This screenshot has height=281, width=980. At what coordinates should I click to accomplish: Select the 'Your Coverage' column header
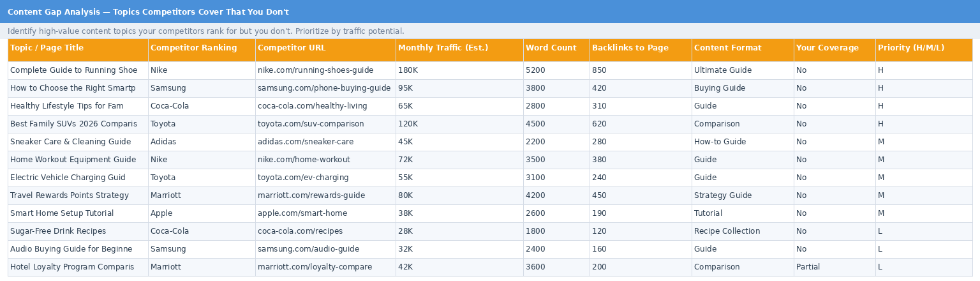835,50
